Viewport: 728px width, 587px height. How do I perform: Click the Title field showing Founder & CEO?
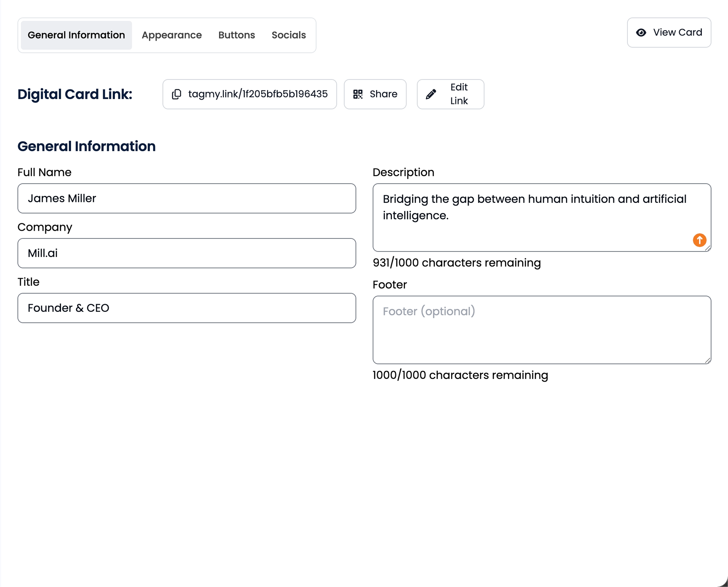(186, 308)
